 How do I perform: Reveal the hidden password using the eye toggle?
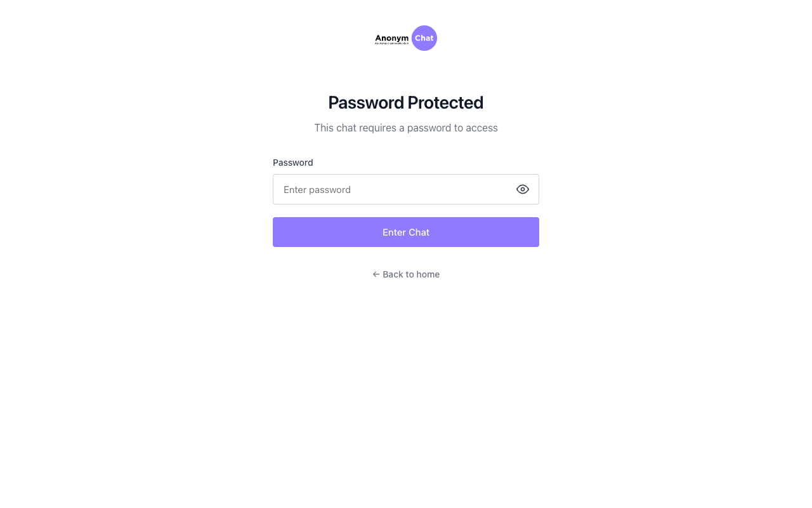(x=522, y=189)
